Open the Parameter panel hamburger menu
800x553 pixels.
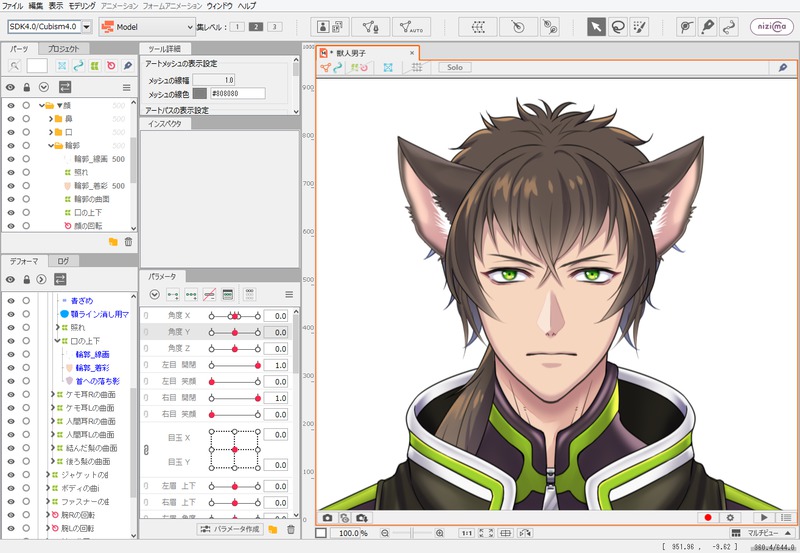pyautogui.click(x=289, y=294)
